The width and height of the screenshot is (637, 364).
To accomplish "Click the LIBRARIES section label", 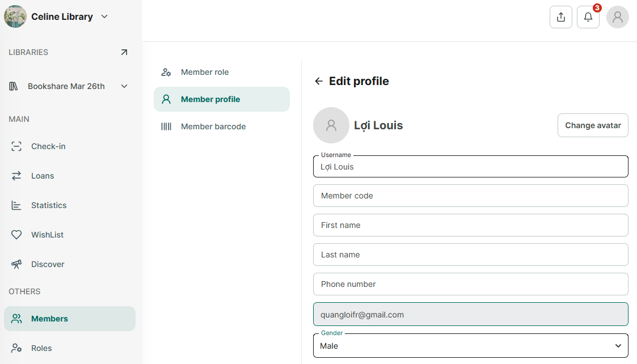I will 28,52.
